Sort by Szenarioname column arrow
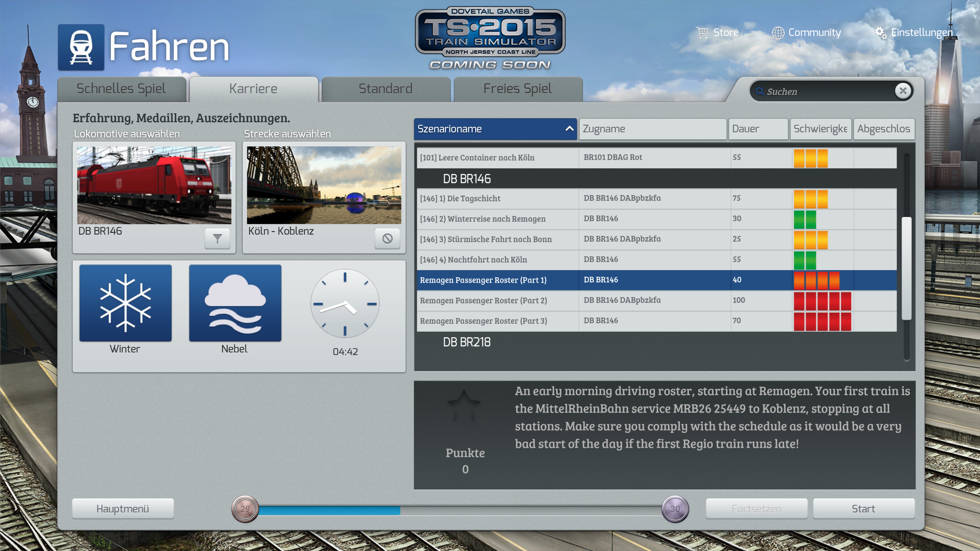 tap(569, 129)
